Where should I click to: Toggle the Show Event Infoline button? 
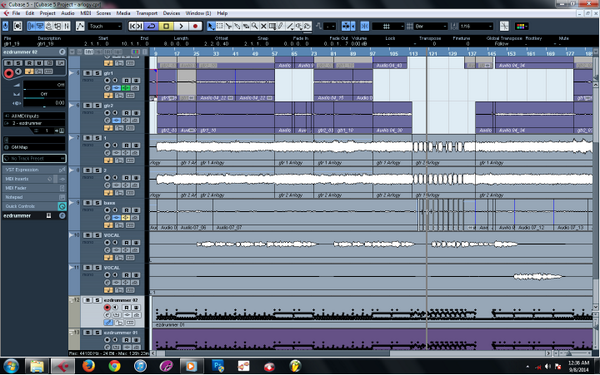click(40, 26)
